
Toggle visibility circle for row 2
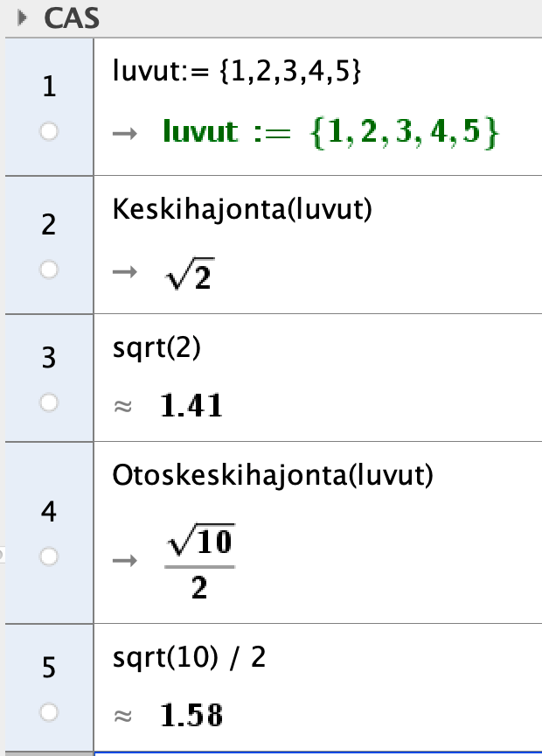(49, 271)
